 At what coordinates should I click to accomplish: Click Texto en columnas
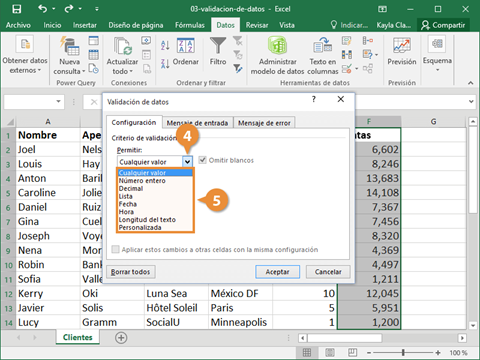pyautogui.click(x=322, y=56)
